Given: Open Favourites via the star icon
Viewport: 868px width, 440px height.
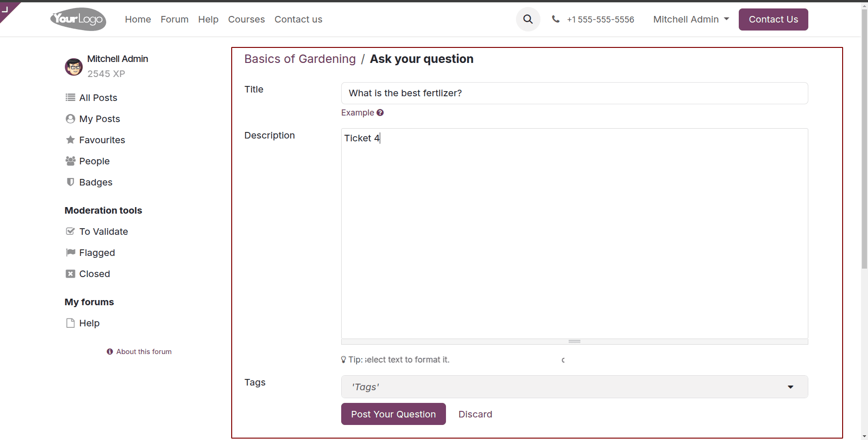Looking at the screenshot, I should click(70, 139).
